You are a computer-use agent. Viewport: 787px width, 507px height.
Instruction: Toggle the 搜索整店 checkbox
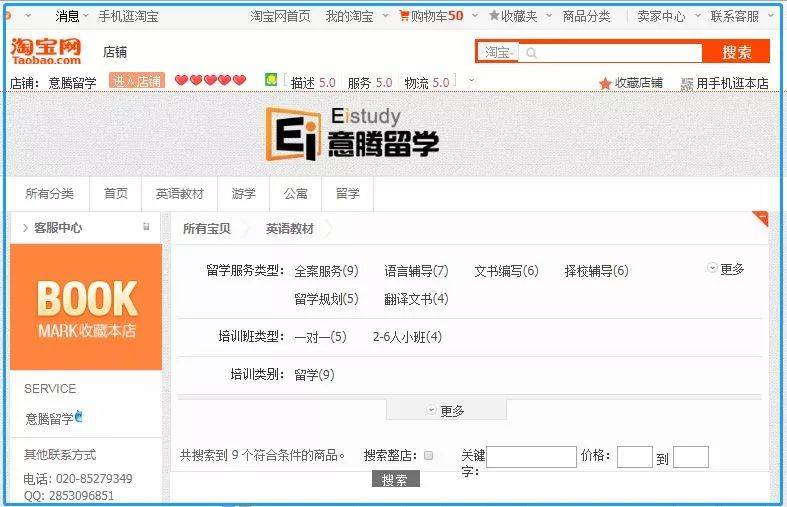[429, 456]
